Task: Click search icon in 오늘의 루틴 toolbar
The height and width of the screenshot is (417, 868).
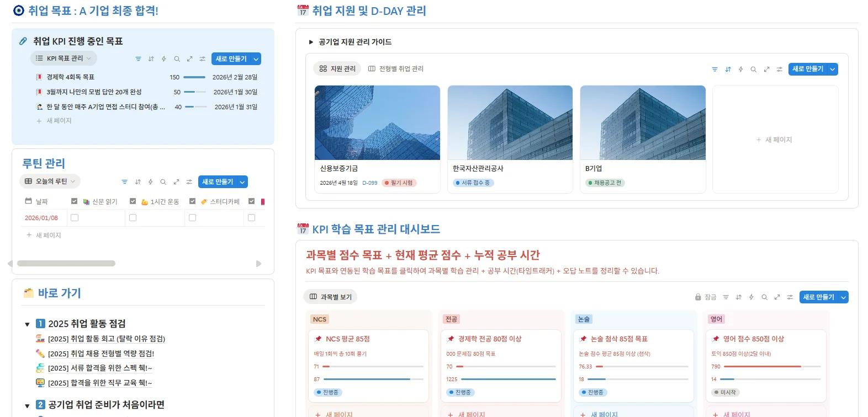Action: (163, 182)
